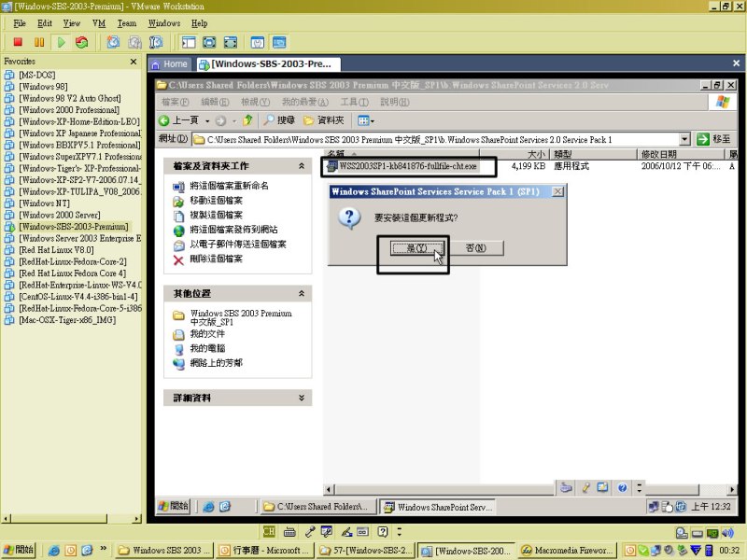The height and width of the screenshot is (560, 747).
Task: Click the Quick Switch toolbar icon
Action: coord(230,42)
